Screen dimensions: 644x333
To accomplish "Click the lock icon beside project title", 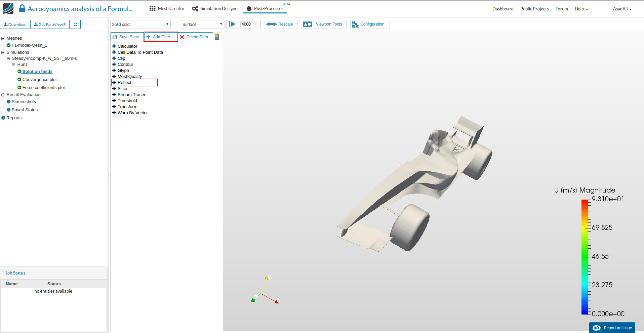I will tap(22, 8).
